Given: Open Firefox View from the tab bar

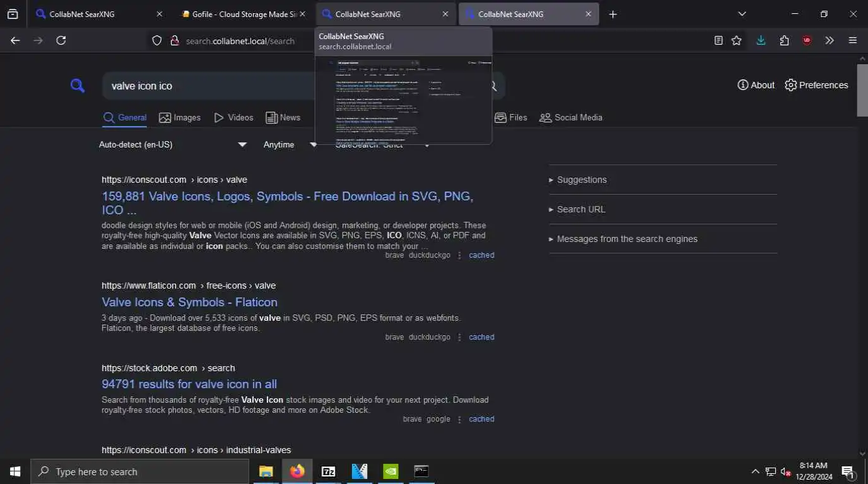Looking at the screenshot, I should click(x=13, y=14).
